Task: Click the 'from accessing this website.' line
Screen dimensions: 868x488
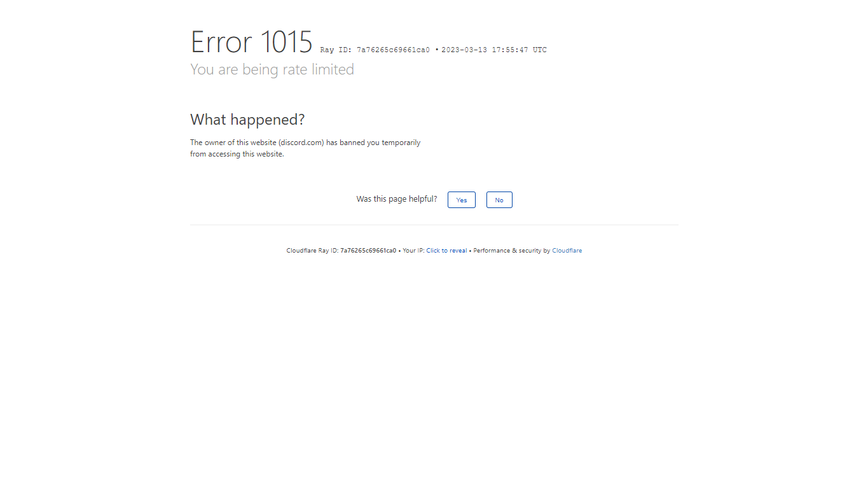Action: [x=237, y=154]
